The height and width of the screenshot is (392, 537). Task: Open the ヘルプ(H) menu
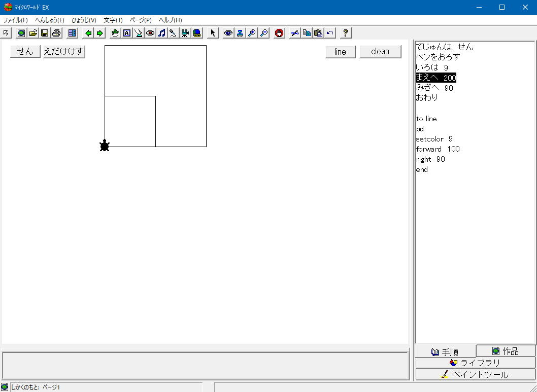pyautogui.click(x=170, y=20)
